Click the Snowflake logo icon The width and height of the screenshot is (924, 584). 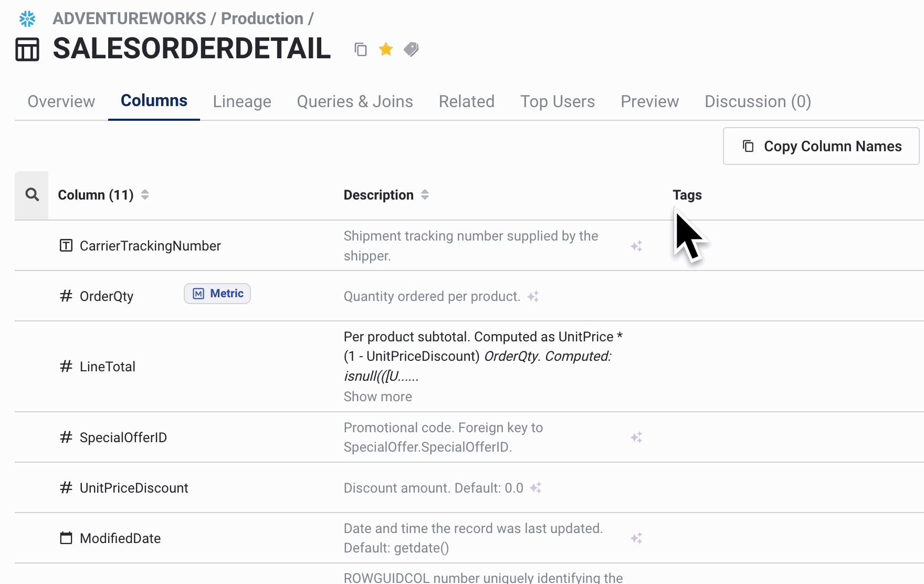pyautogui.click(x=27, y=19)
